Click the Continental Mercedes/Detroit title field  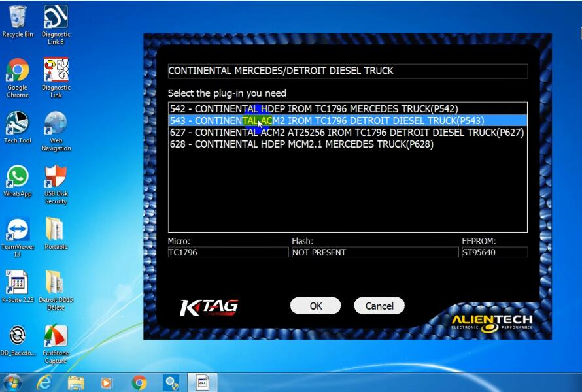coord(348,71)
